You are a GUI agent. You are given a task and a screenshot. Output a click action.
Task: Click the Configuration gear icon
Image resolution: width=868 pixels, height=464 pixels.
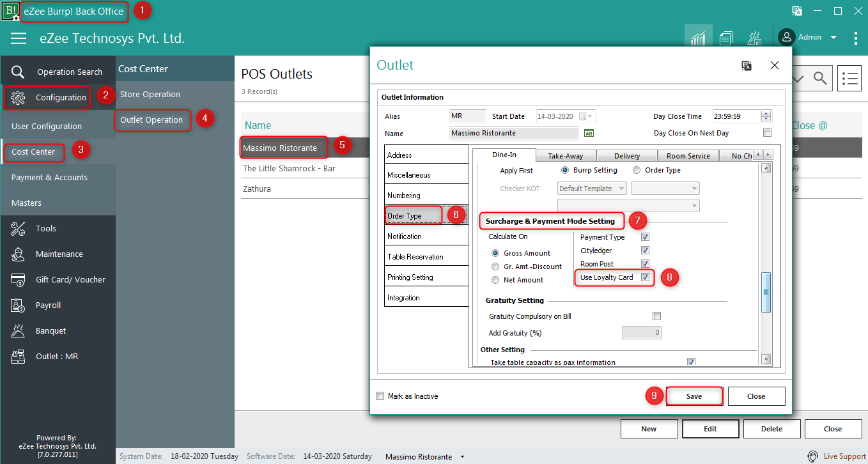(18, 98)
